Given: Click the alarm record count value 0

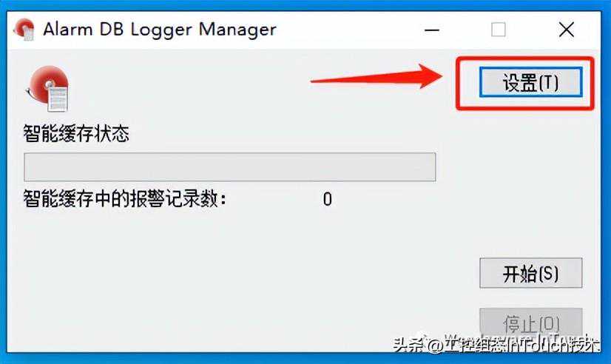Looking at the screenshot, I should coord(327,199).
